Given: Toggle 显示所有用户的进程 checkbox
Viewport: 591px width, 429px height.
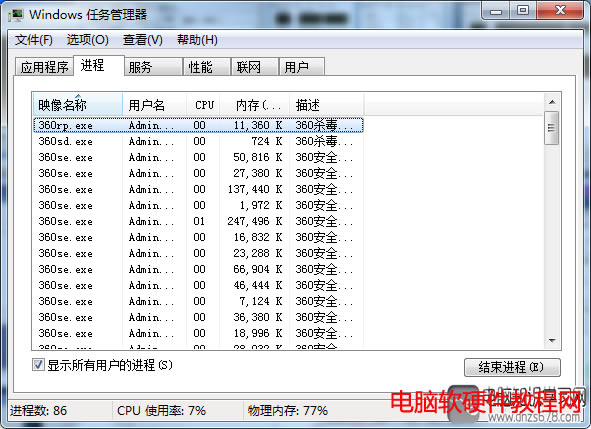Looking at the screenshot, I should [38, 365].
